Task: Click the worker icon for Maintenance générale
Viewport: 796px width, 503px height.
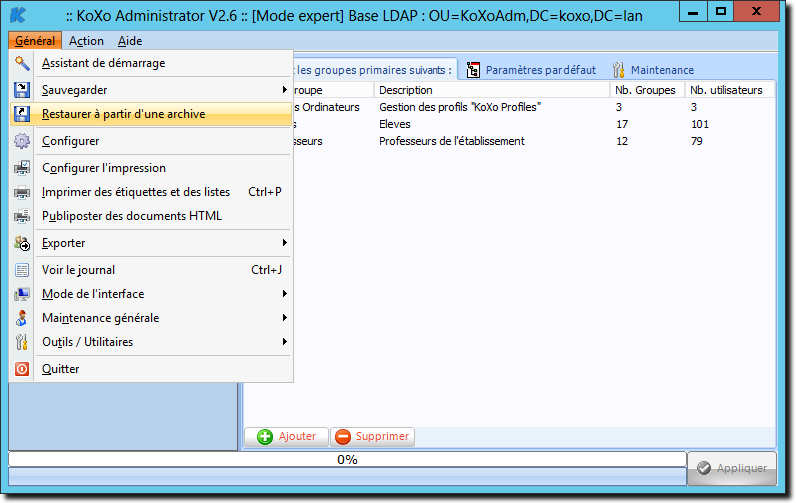Action: (22, 318)
